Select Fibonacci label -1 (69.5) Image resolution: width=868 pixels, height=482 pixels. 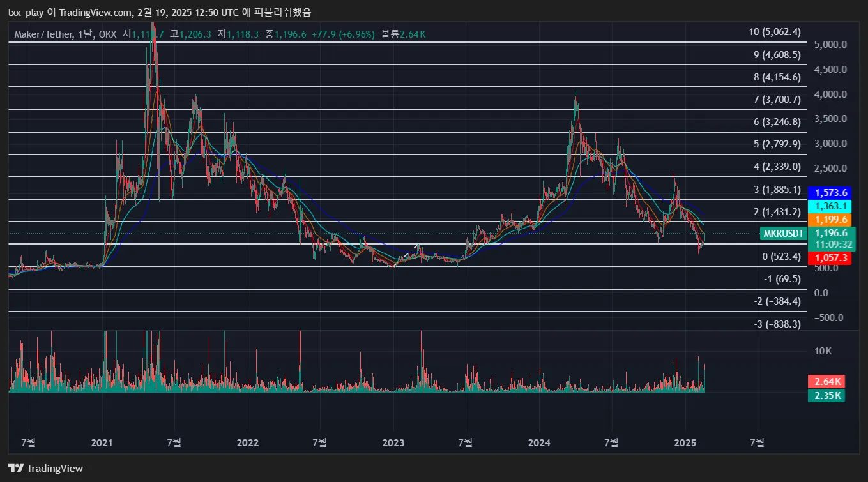tap(782, 279)
